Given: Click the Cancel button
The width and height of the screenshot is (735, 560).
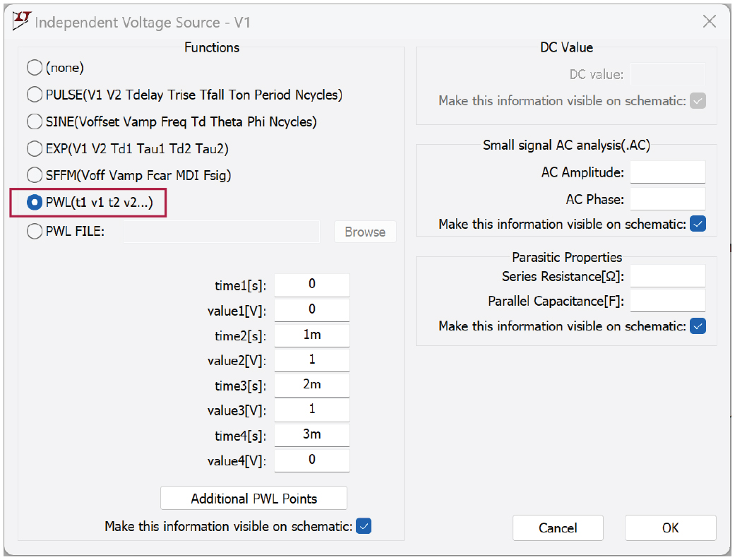Looking at the screenshot, I should tap(558, 528).
